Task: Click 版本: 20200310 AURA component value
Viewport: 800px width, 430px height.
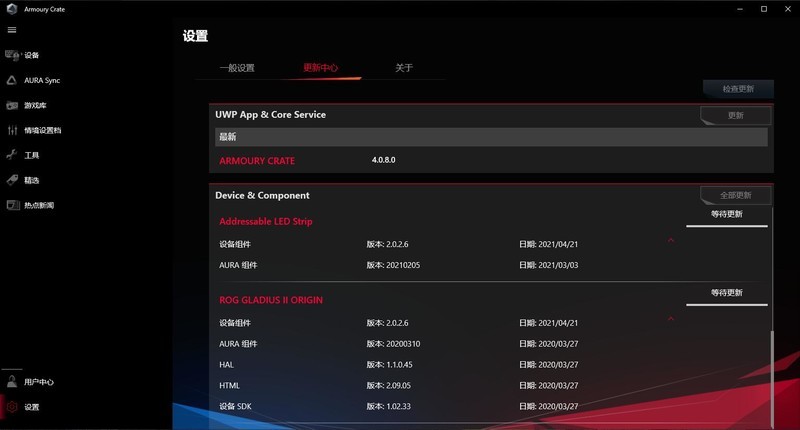Action: [x=393, y=344]
